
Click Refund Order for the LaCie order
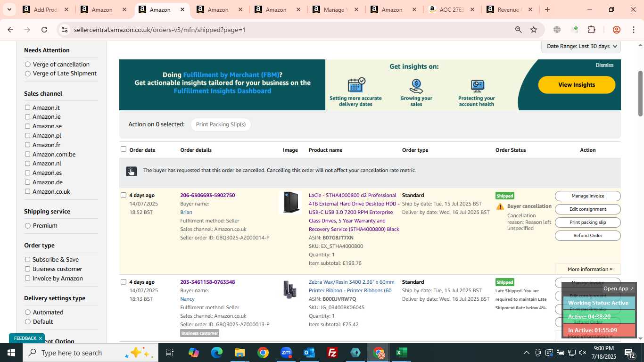point(587,236)
